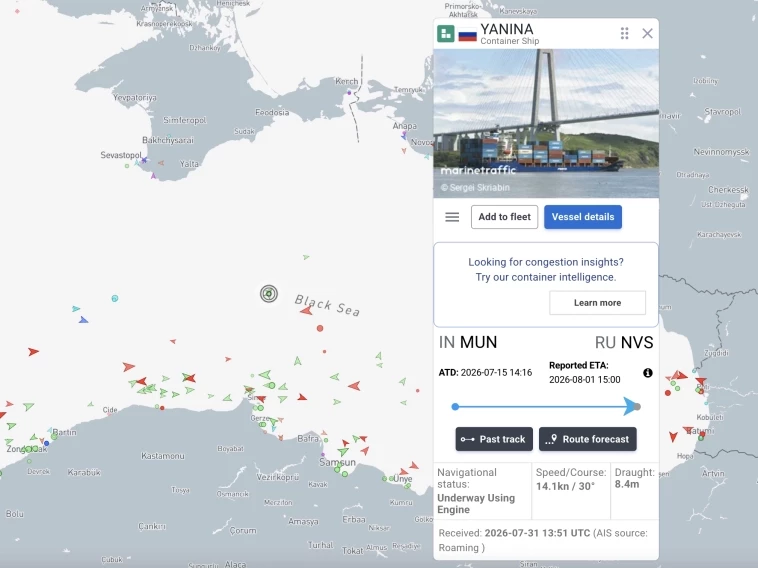Open the hamburger menu beside Add to fleet
Image resolution: width=758 pixels, height=568 pixels.
pos(452,217)
